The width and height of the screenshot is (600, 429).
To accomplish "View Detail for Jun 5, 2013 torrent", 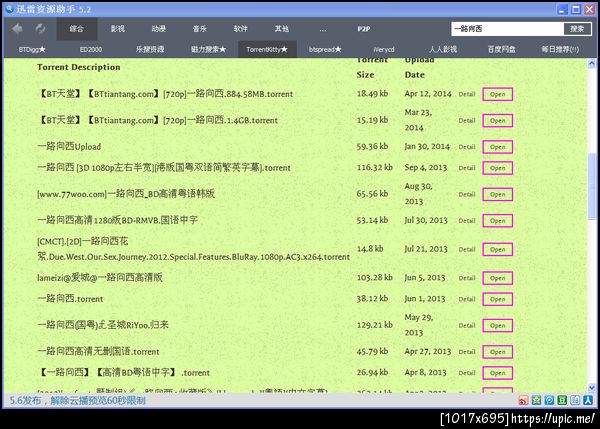I will tap(467, 278).
